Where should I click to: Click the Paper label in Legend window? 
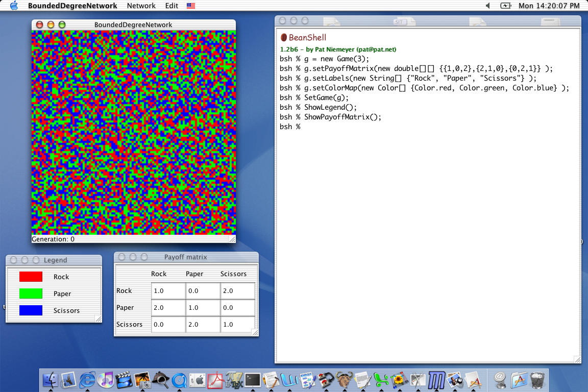(x=62, y=293)
